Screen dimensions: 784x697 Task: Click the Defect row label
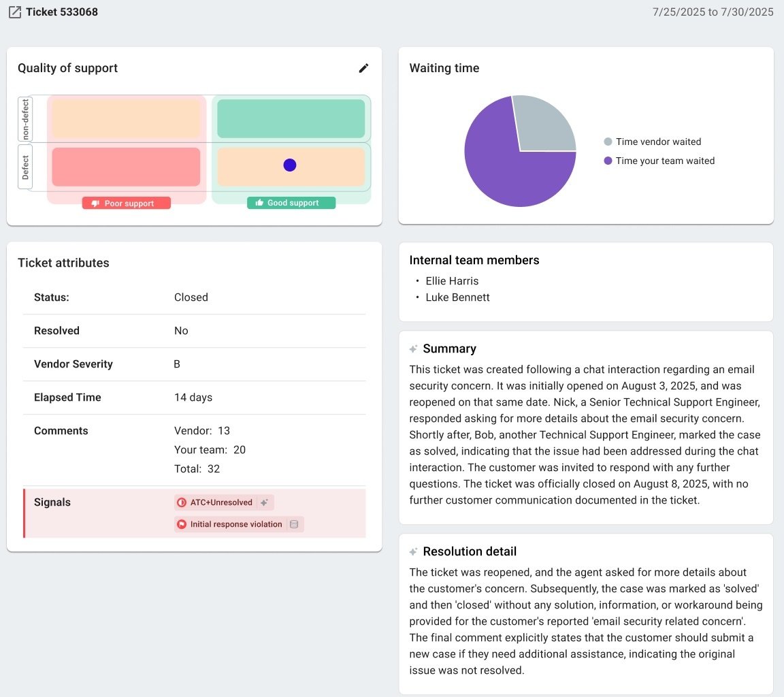tap(26, 167)
